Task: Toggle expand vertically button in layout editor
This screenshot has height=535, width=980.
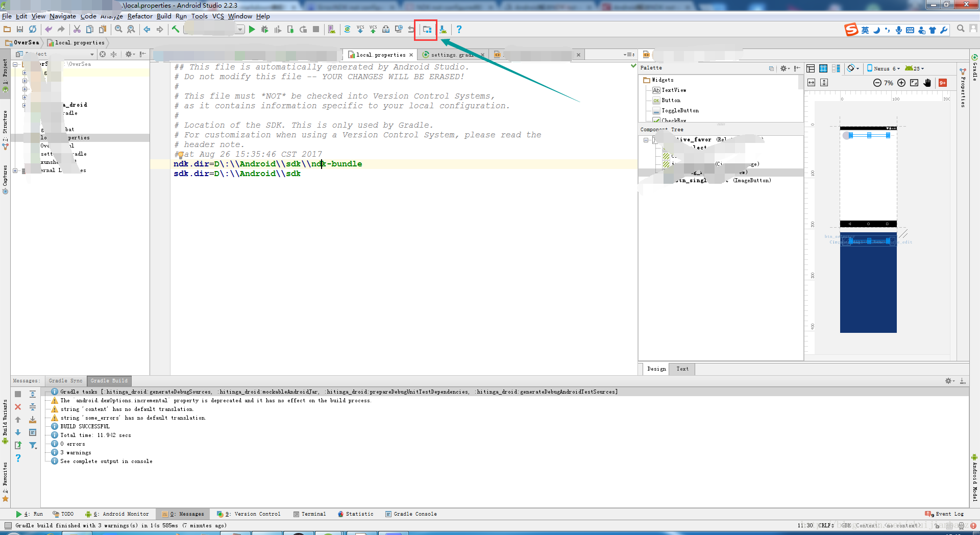Action: point(824,83)
